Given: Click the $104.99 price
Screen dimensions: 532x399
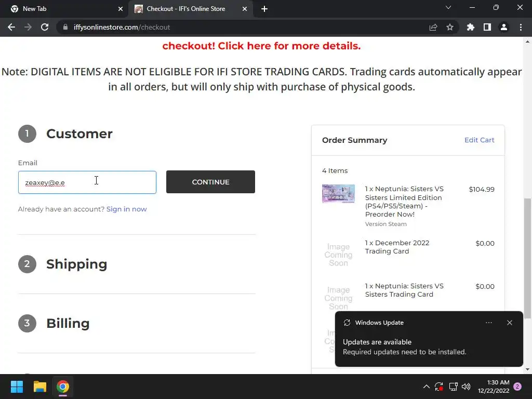Looking at the screenshot, I should 482,189.
